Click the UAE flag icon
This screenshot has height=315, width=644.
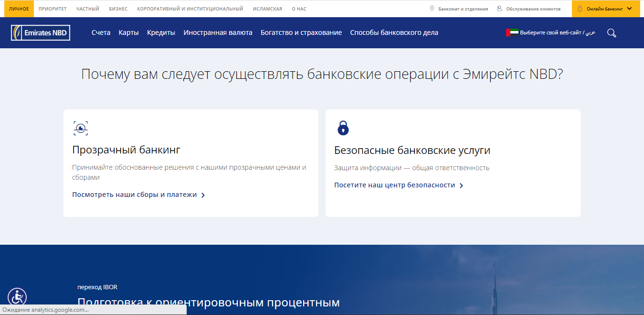pyautogui.click(x=512, y=33)
